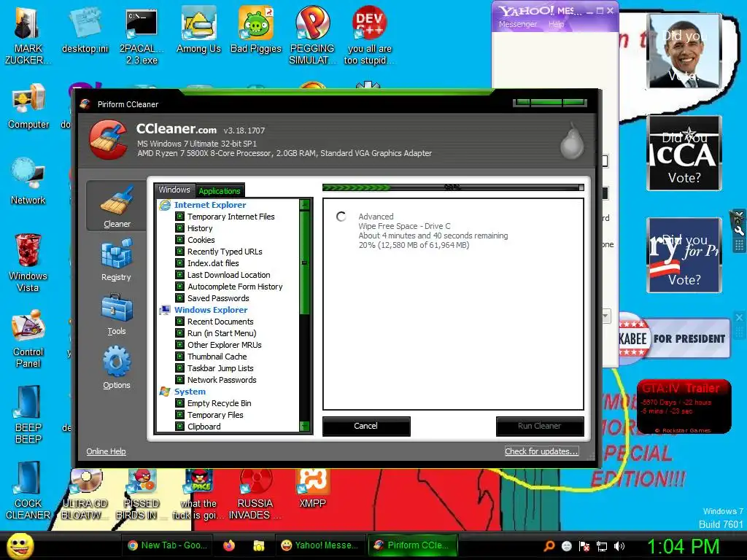Toggle Empty Recycle Bin checkbox
The height and width of the screenshot is (560, 747).
click(x=179, y=402)
